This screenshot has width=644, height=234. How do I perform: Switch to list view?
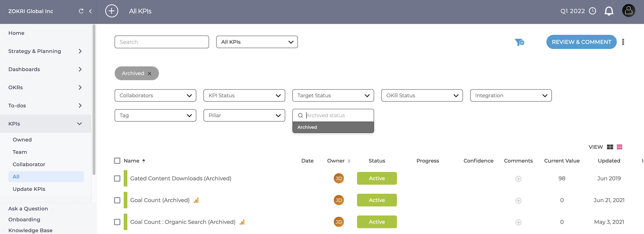click(x=620, y=147)
